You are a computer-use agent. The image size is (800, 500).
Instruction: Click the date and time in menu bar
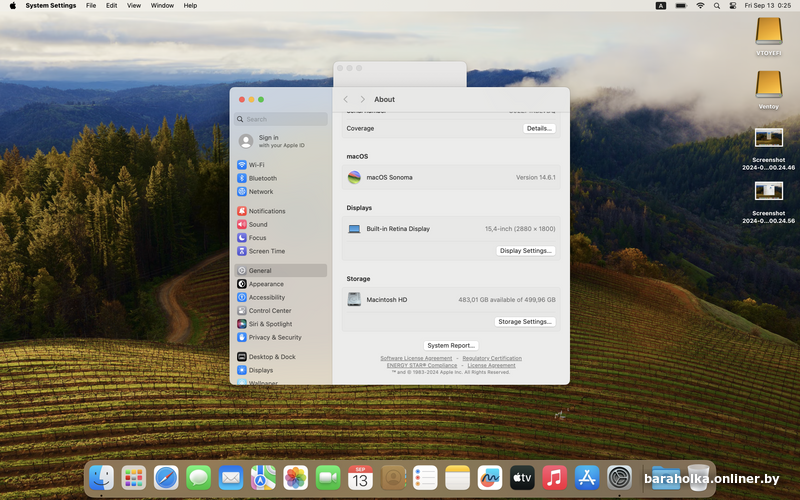click(x=767, y=6)
